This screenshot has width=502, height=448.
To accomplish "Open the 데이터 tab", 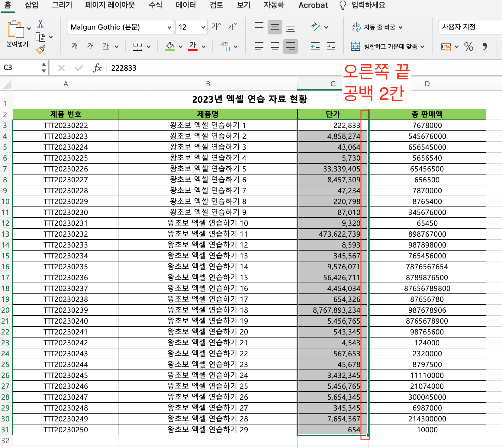I will coord(186,5).
